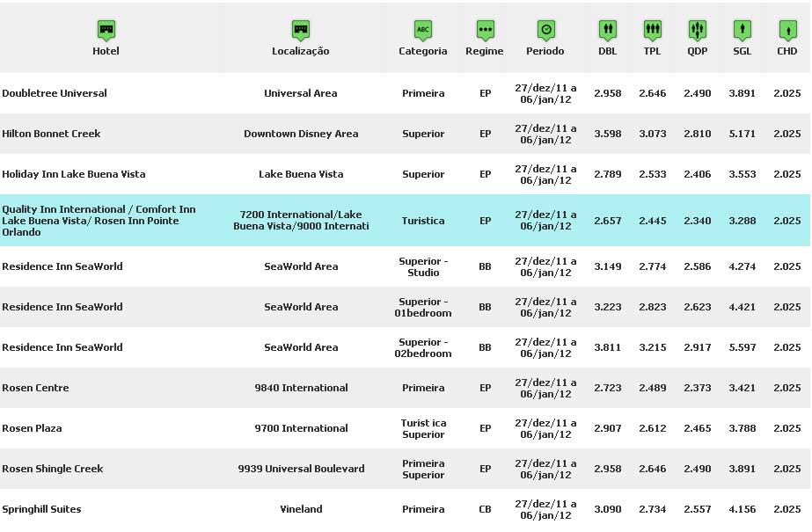812x532 pixels.
Task: Select the Rosen Plaza hotel name
Action: click(33, 428)
